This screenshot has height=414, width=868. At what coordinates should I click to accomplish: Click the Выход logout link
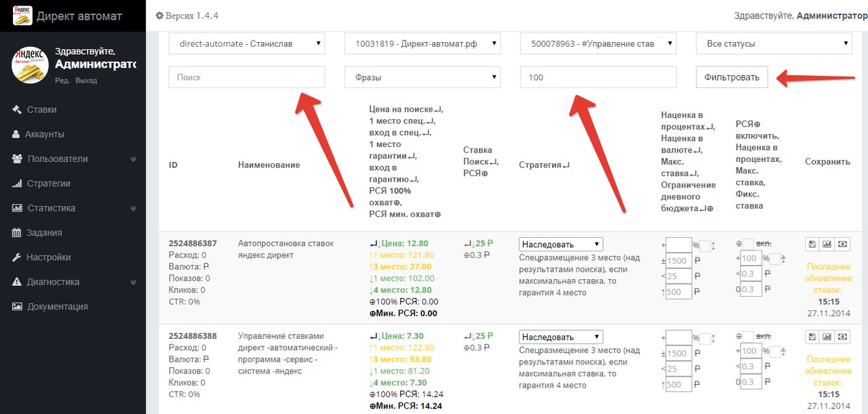(x=86, y=81)
